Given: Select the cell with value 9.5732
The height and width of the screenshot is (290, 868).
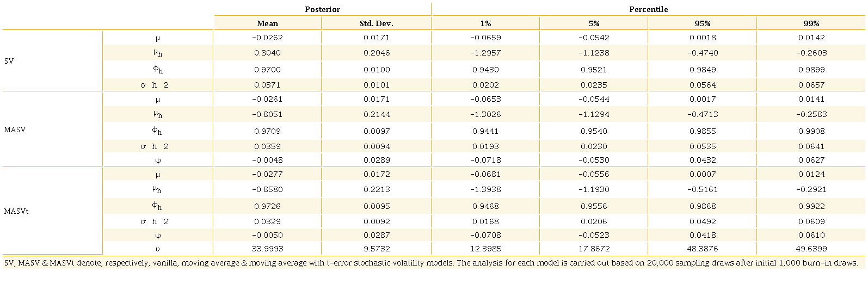Looking at the screenshot, I should tap(377, 249).
